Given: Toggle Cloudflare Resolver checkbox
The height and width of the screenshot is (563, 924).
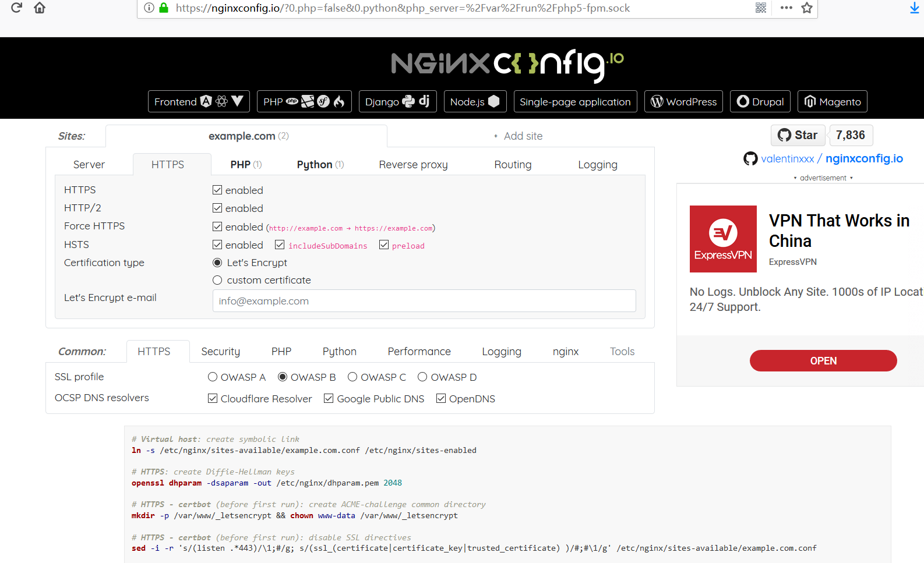Looking at the screenshot, I should [x=213, y=398].
